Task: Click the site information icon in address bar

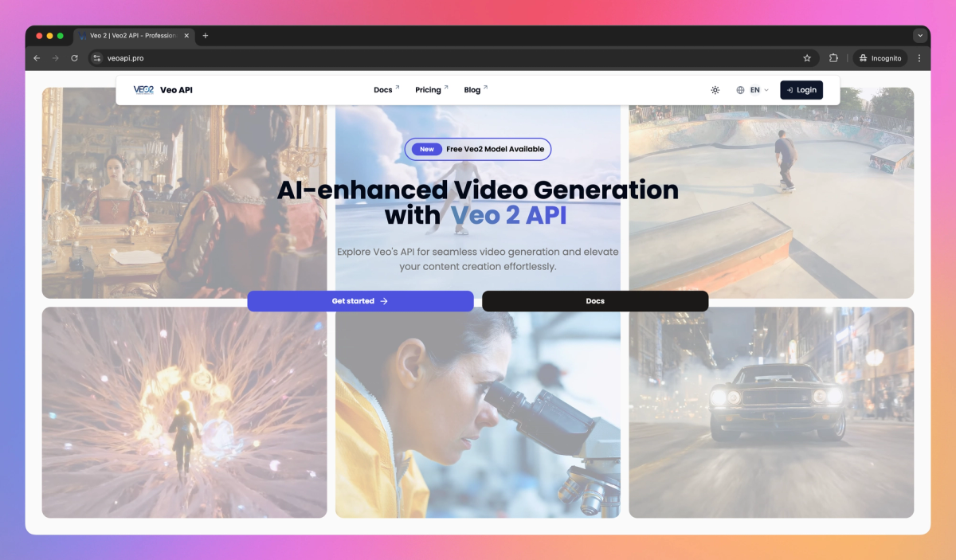Action: tap(97, 58)
